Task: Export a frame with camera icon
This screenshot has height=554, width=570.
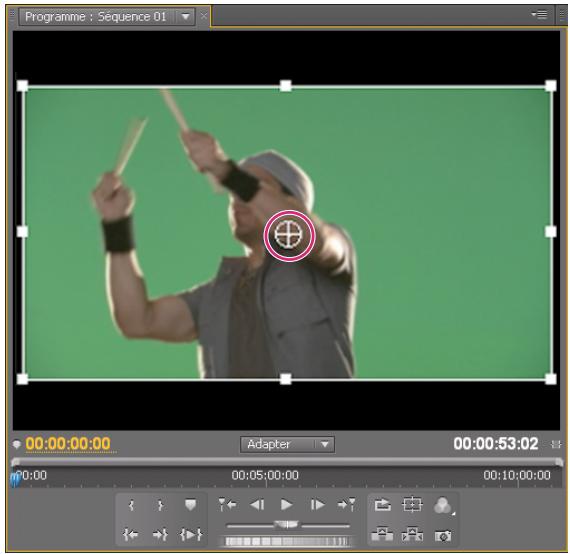Action: pos(443,536)
